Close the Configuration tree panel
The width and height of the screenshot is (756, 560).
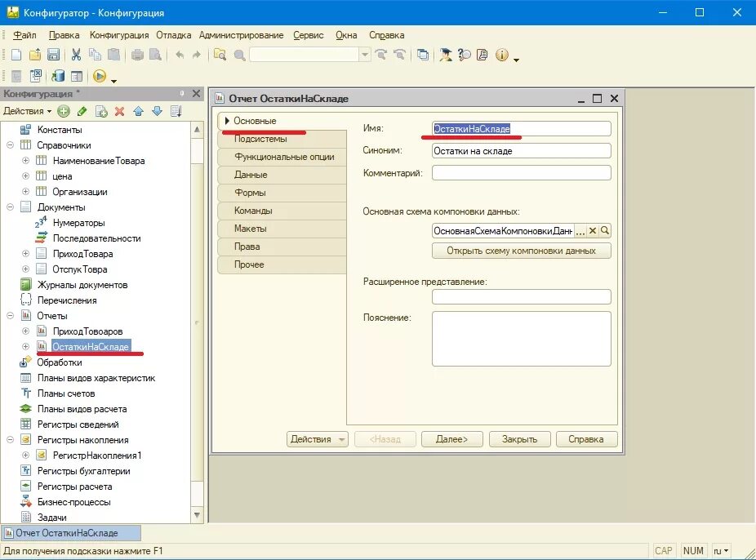click(196, 93)
